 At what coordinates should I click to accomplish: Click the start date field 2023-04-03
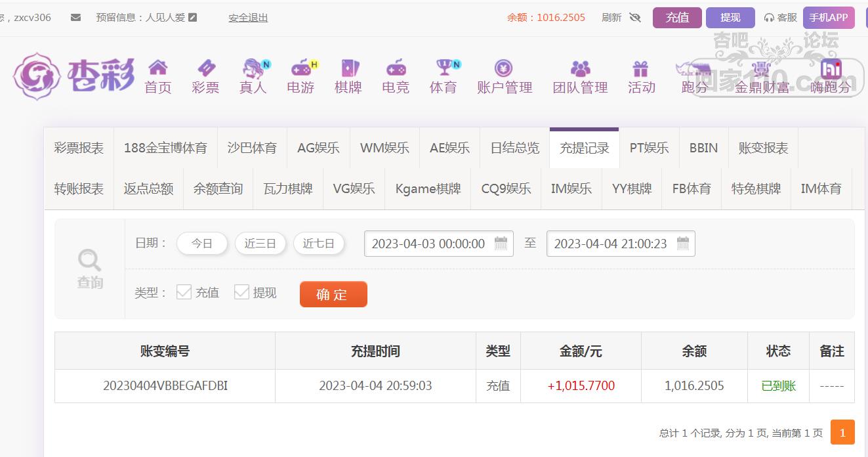(x=438, y=244)
